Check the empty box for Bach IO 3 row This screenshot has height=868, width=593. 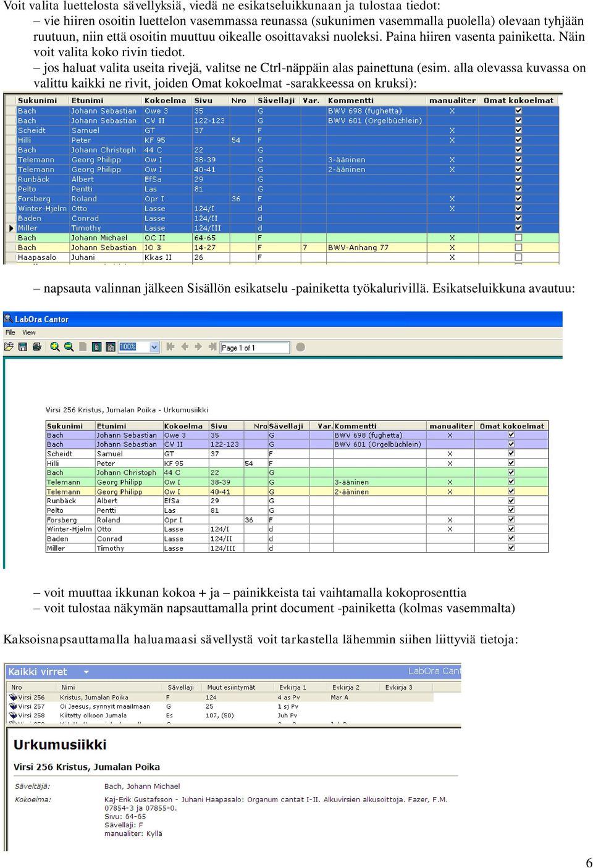[x=518, y=248]
